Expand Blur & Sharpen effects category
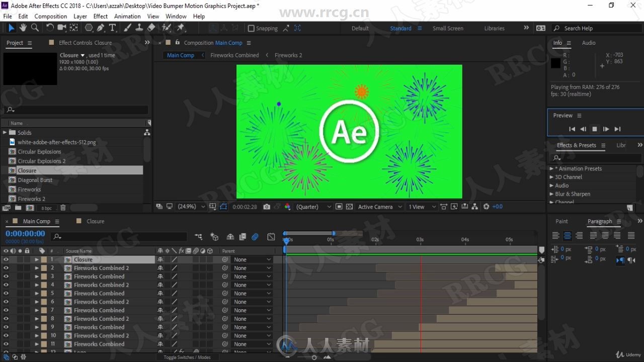Screen dimensions: 644x362 [551, 194]
